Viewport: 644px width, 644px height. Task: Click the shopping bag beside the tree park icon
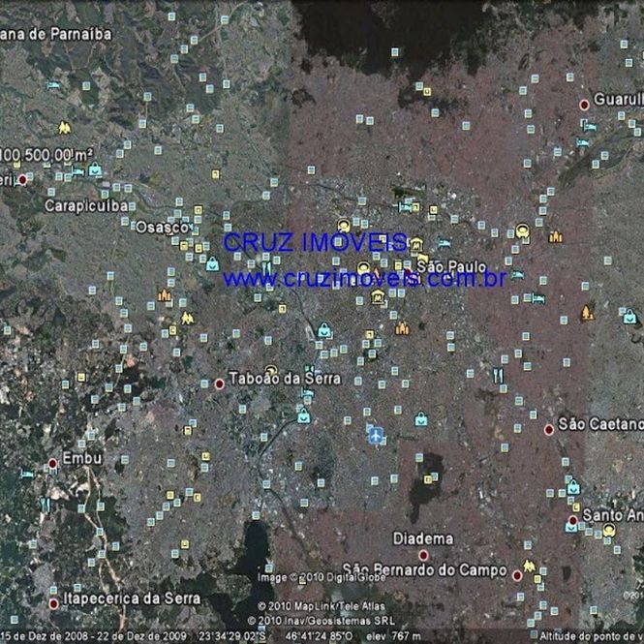click(x=629, y=317)
